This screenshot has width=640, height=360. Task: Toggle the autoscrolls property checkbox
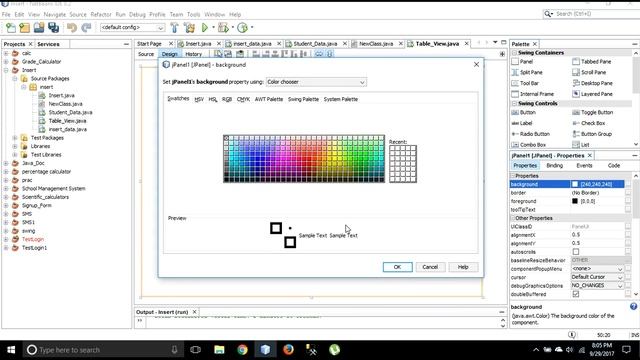tap(576, 252)
